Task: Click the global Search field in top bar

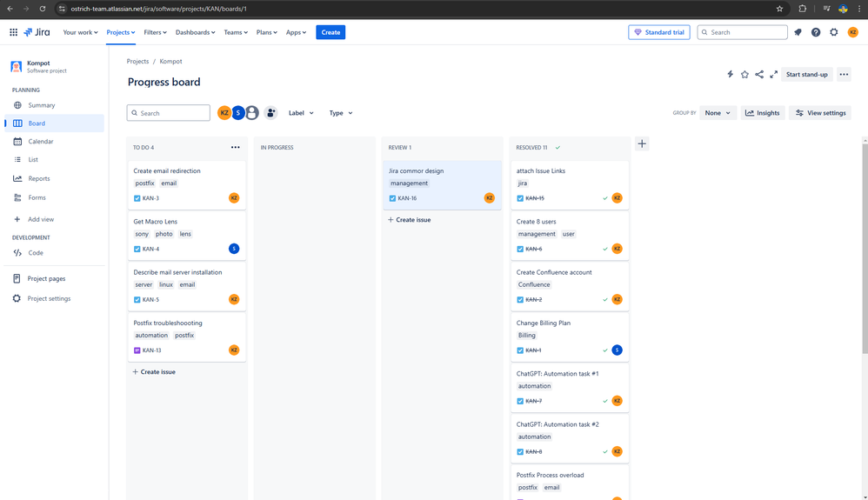Action: (x=743, y=32)
